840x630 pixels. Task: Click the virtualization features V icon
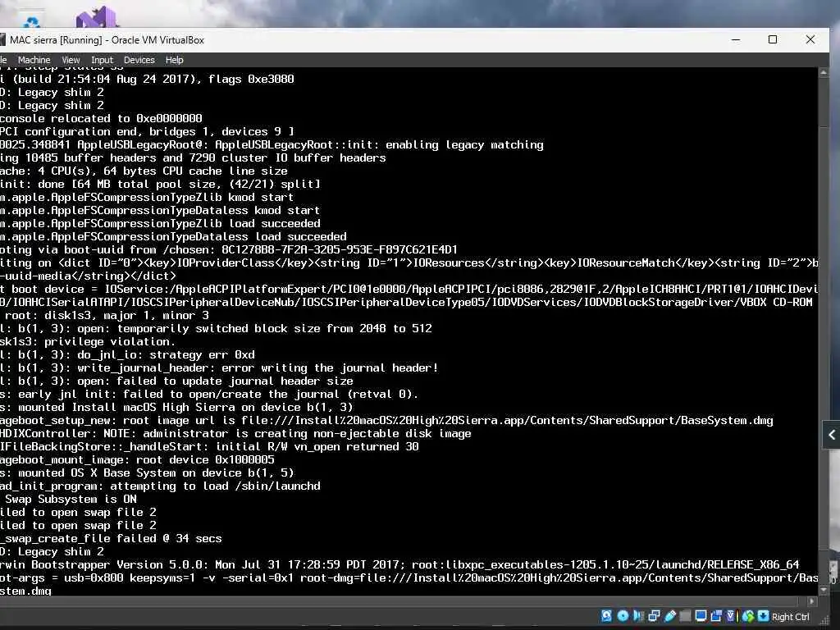pyautogui.click(x=730, y=616)
